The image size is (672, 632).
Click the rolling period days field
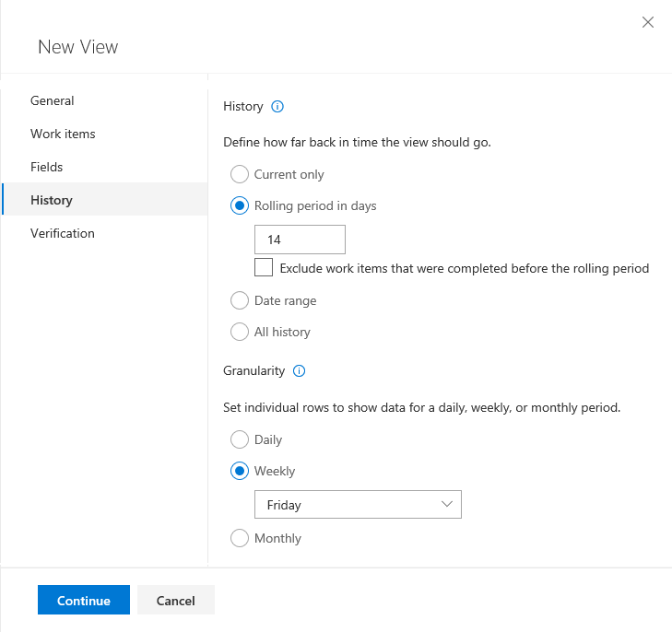(300, 240)
